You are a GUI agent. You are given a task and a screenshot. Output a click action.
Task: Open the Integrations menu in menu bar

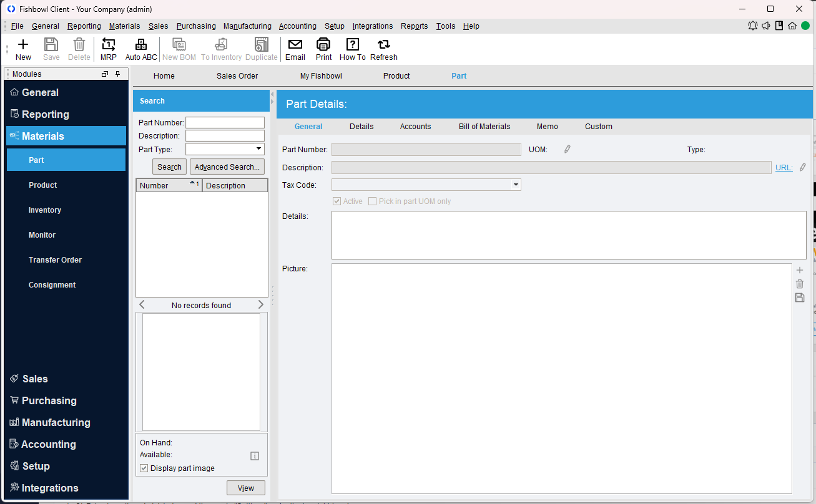coord(373,26)
